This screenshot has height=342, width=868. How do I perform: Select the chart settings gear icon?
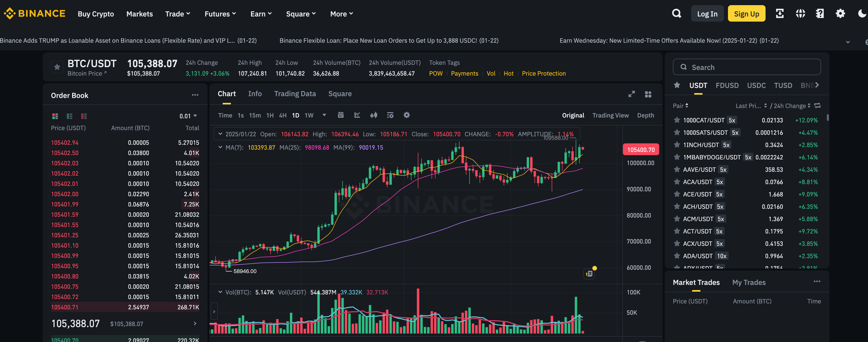pos(406,115)
